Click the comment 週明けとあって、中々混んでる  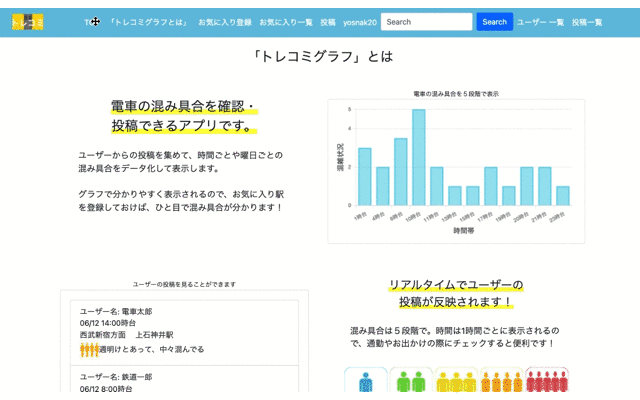tap(151, 349)
